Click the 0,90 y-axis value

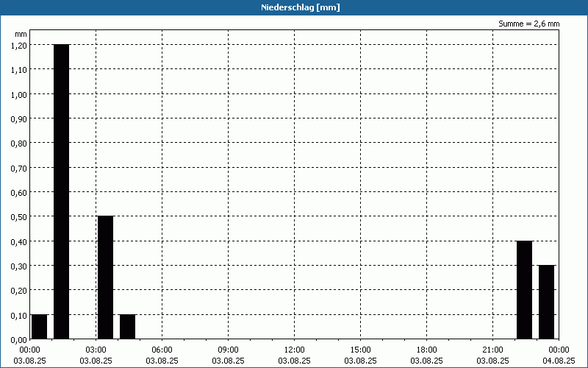tap(19, 118)
